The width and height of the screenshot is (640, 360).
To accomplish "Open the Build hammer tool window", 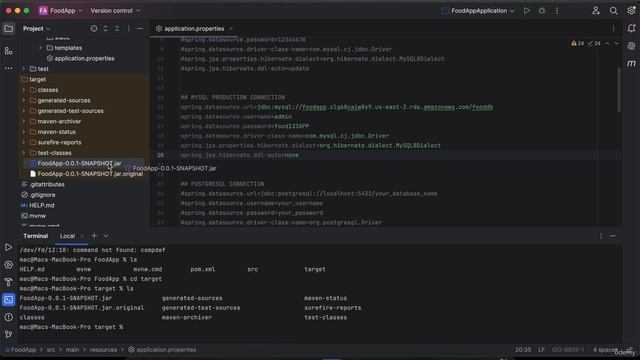I will [8, 282].
